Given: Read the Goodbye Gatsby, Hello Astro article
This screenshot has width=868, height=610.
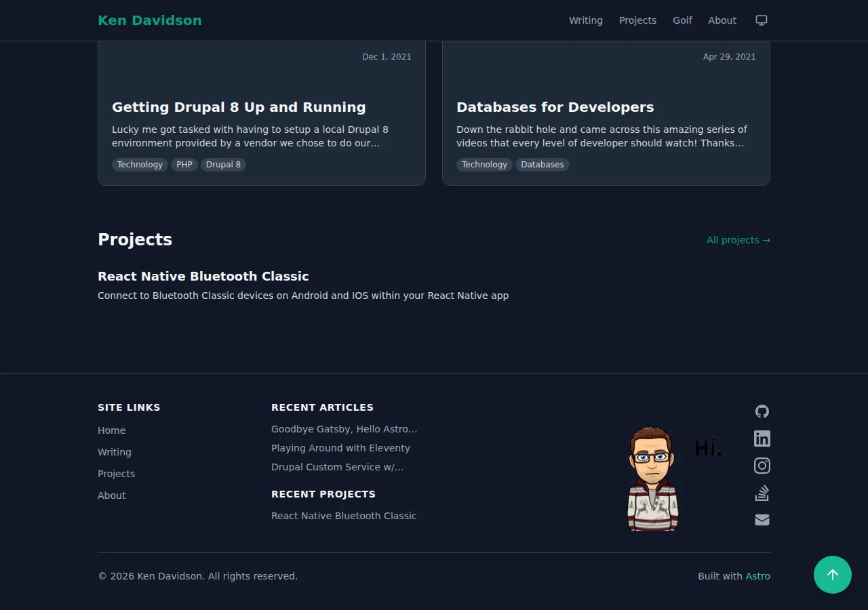Looking at the screenshot, I should (344, 428).
